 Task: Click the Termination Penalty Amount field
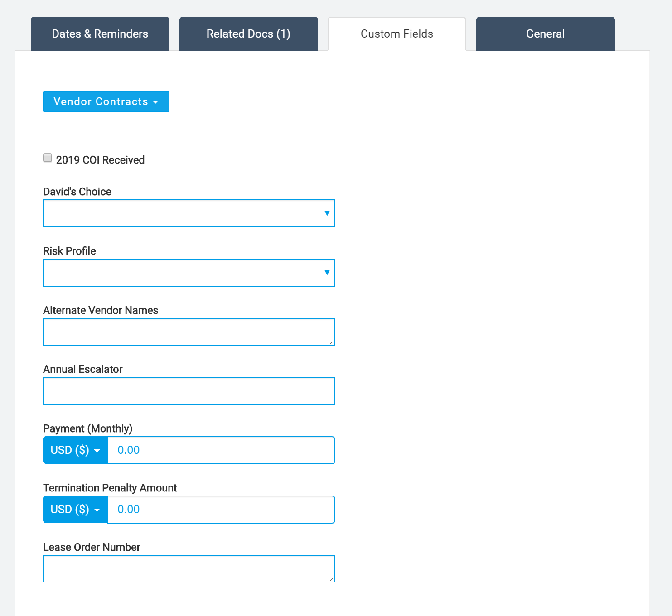pyautogui.click(x=221, y=510)
